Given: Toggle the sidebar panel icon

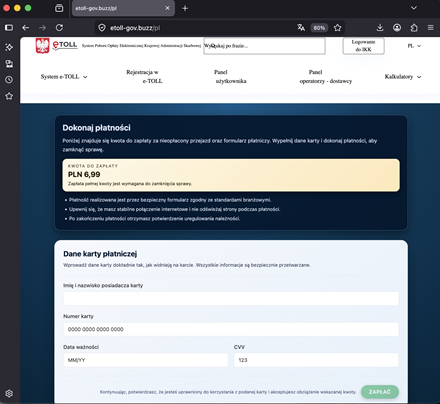Looking at the screenshot, I should (x=9, y=28).
